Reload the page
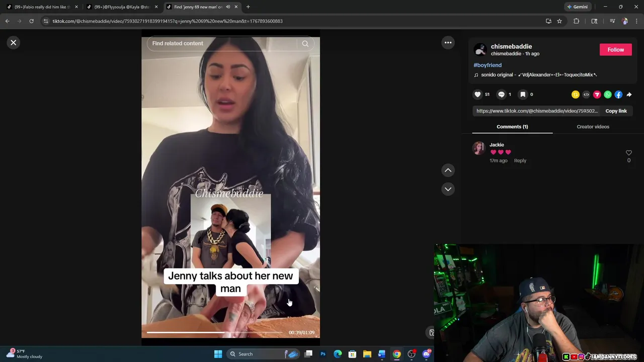Screen dimensions: 644x362 [x=31, y=21]
